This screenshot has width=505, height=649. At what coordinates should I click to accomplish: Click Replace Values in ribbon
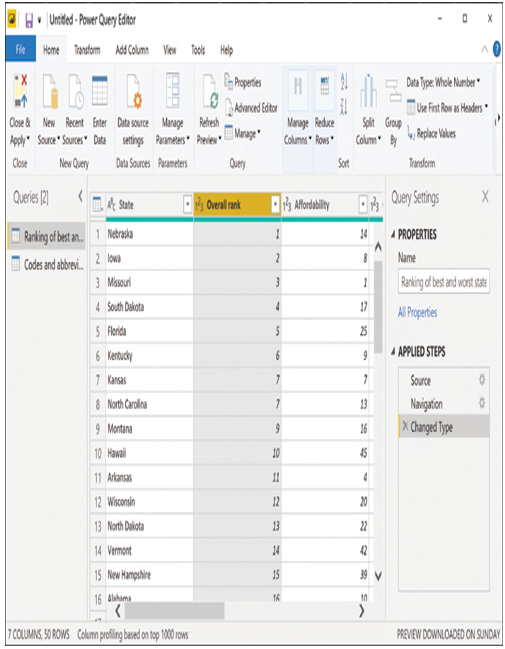(x=431, y=133)
